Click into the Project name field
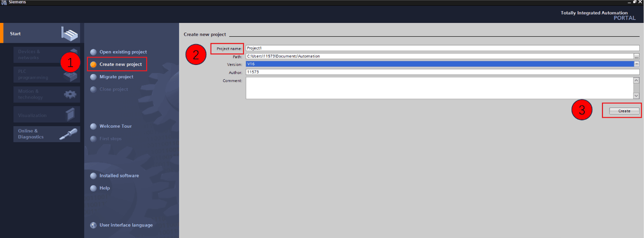 [442, 48]
